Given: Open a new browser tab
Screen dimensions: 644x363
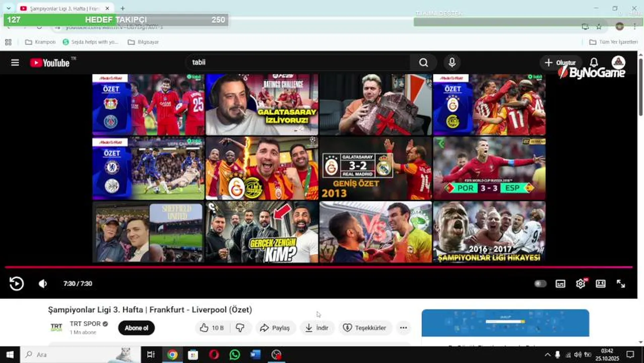Looking at the screenshot, I should (x=122, y=9).
